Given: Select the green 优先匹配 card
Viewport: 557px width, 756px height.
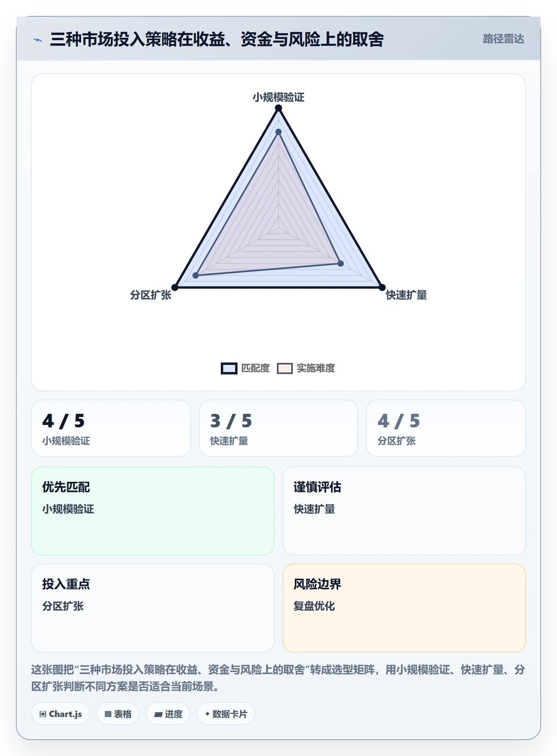Looking at the screenshot, I should pos(153,511).
